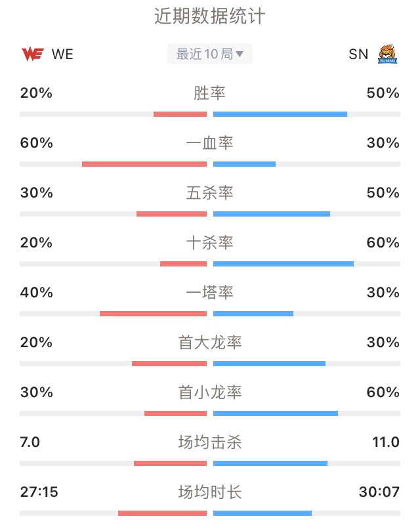Click the red WE team logo
Viewport: 420px width, 529px height.
click(32, 54)
